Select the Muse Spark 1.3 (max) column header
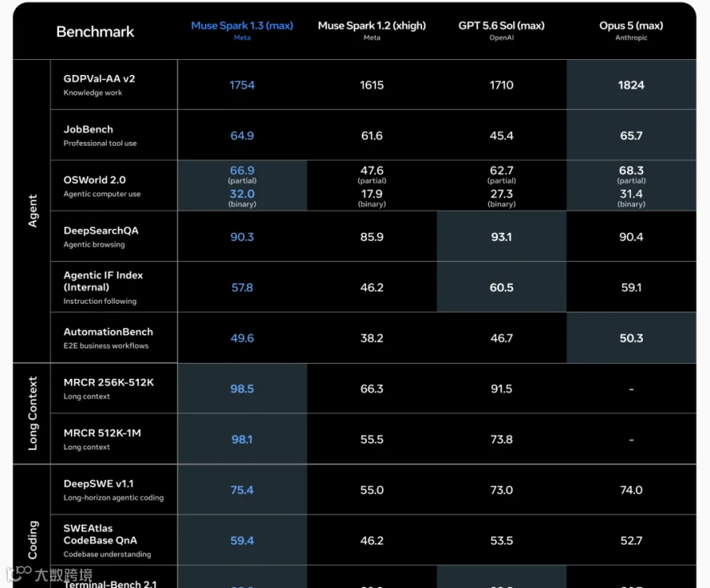710x588 pixels. click(x=242, y=30)
